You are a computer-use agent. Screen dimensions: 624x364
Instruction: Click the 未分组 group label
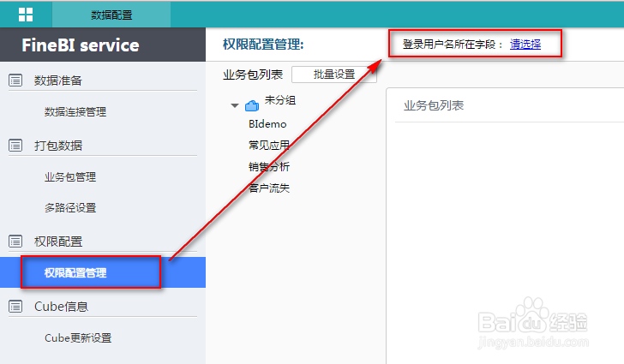click(x=280, y=100)
